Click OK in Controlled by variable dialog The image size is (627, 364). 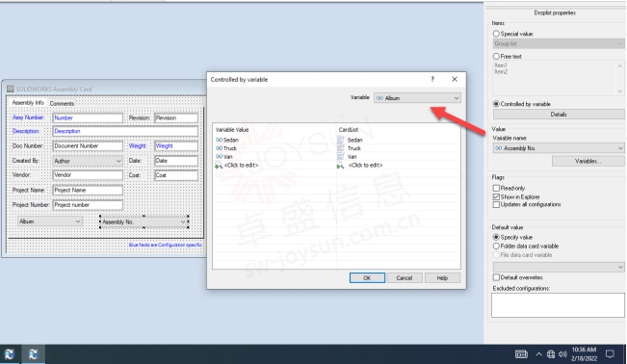(x=367, y=278)
